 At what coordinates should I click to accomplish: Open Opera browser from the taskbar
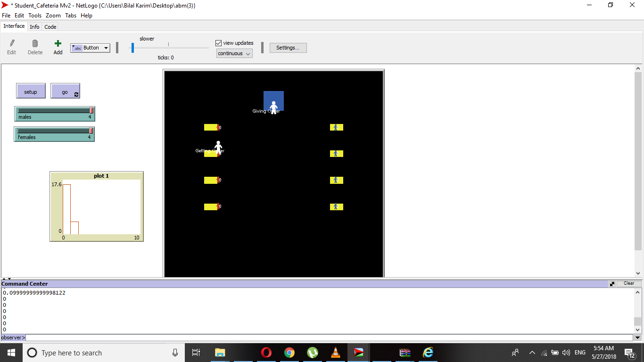266,353
